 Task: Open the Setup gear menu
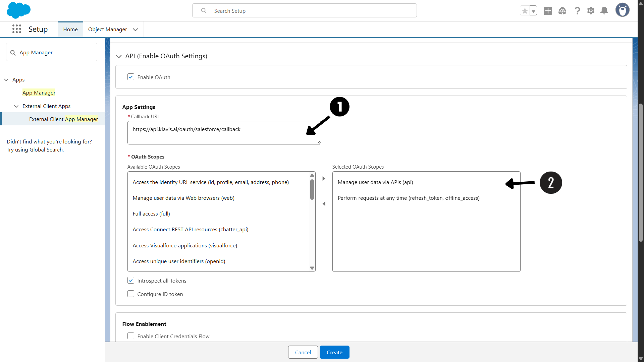tap(591, 11)
